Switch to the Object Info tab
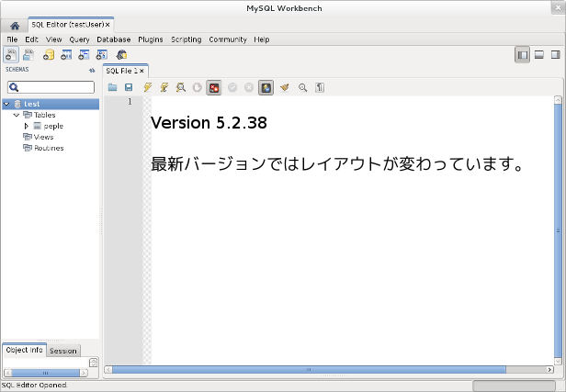Screen dimensions: 566x392 point(24,350)
